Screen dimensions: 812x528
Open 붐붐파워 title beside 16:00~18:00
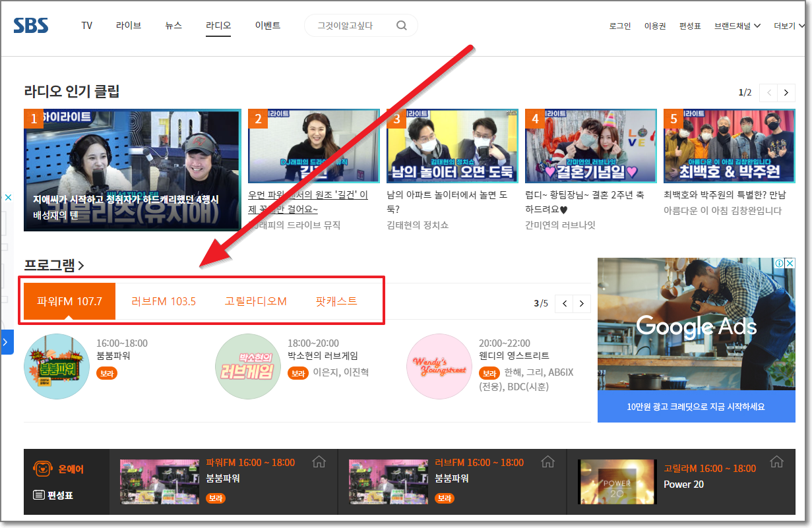click(113, 356)
